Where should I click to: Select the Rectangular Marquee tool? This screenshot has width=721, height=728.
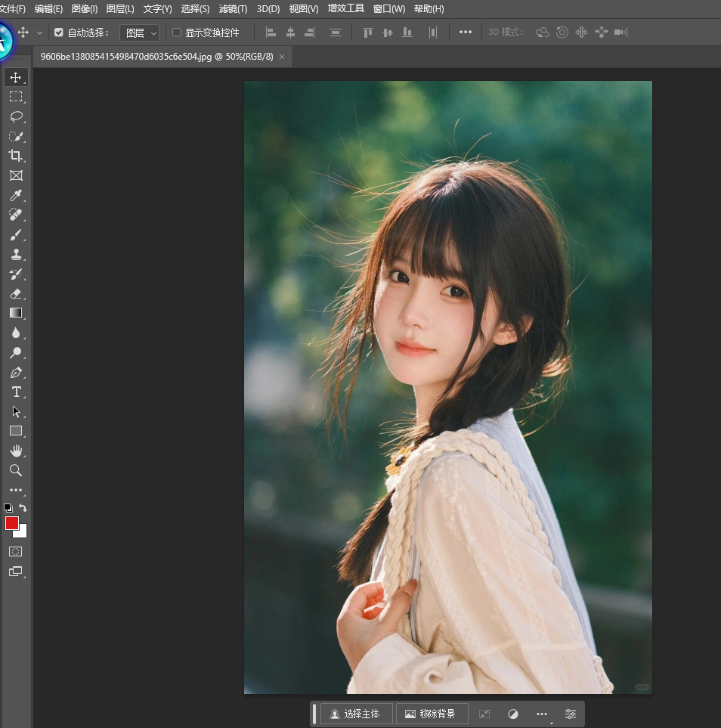click(16, 97)
